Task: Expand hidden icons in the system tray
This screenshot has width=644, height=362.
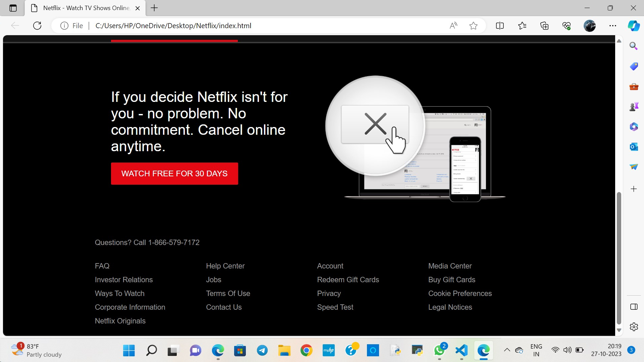Action: (x=507, y=350)
